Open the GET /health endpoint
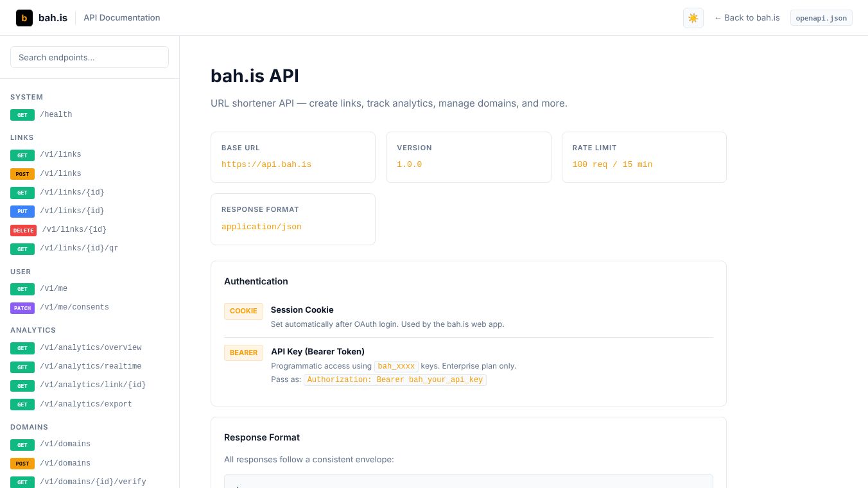This screenshot has width=868, height=488. (x=89, y=115)
